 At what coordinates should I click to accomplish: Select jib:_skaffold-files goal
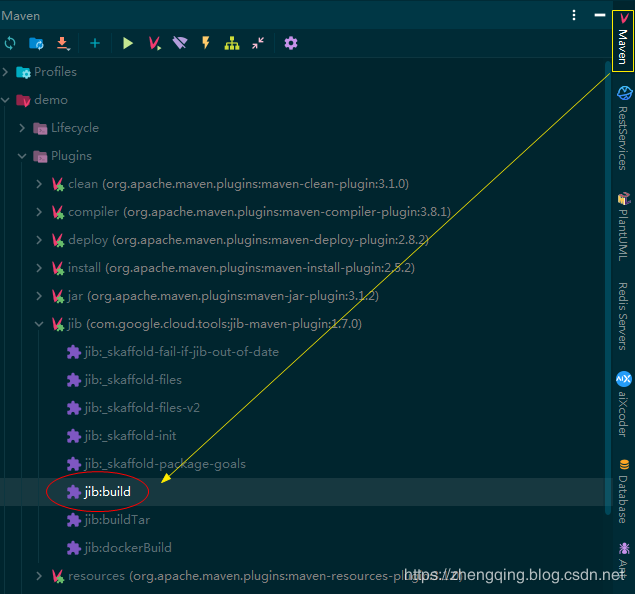(133, 380)
